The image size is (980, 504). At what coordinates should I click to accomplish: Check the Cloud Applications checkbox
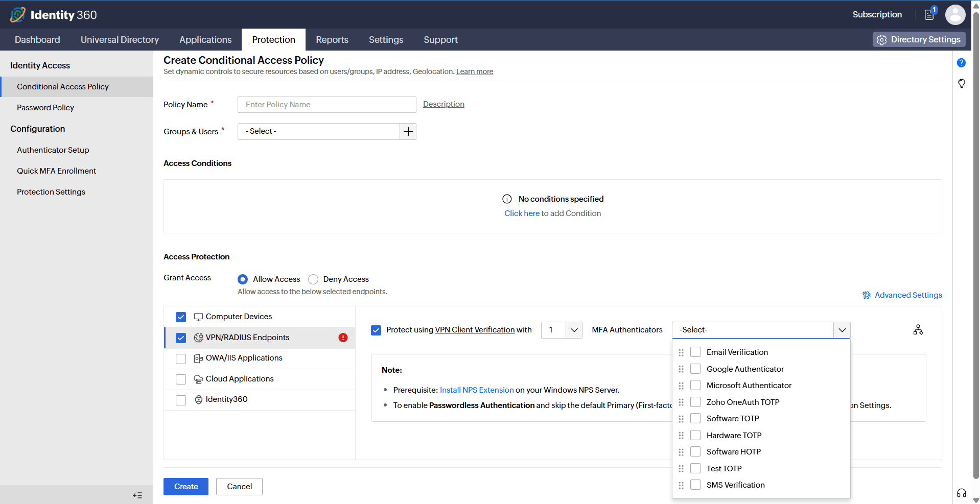click(x=181, y=379)
